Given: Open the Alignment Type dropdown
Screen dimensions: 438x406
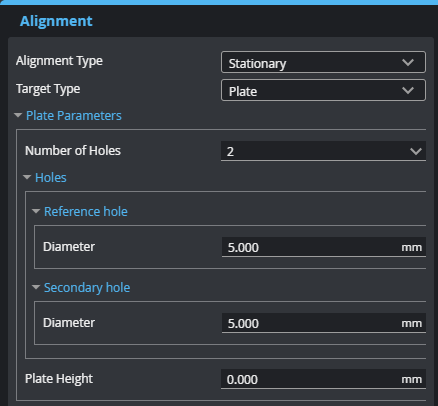Looking at the screenshot, I should click(323, 62).
